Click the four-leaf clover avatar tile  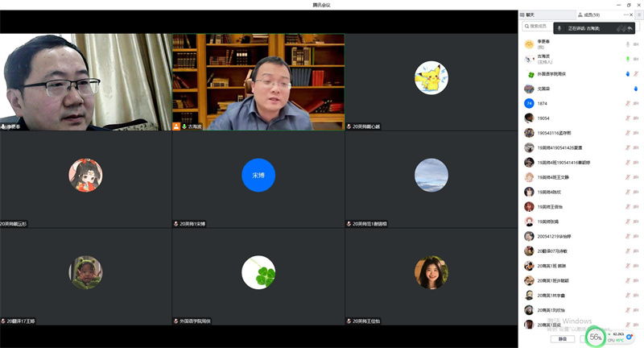point(258,272)
